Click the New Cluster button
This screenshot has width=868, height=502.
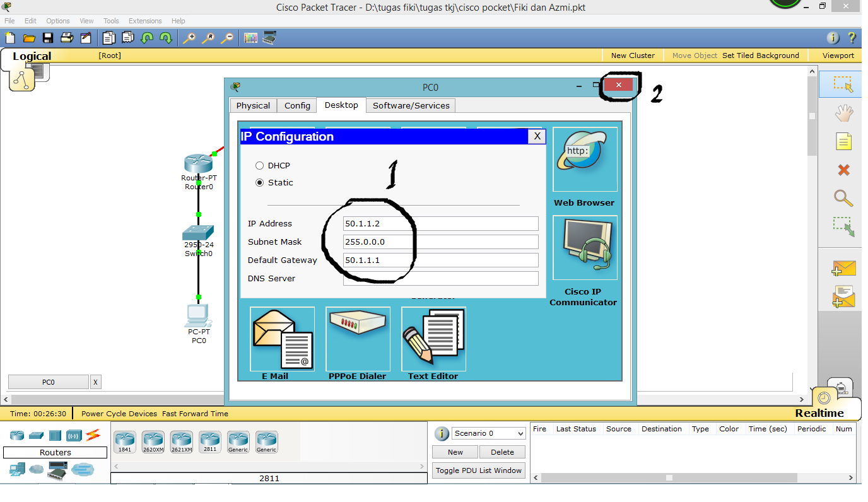coord(633,55)
